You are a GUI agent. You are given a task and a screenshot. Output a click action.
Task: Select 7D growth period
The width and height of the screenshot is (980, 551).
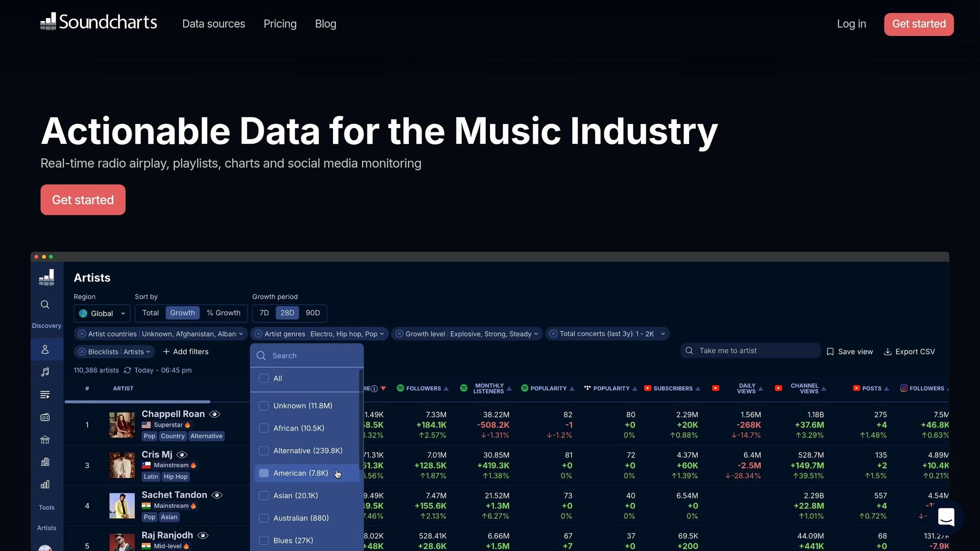point(264,313)
